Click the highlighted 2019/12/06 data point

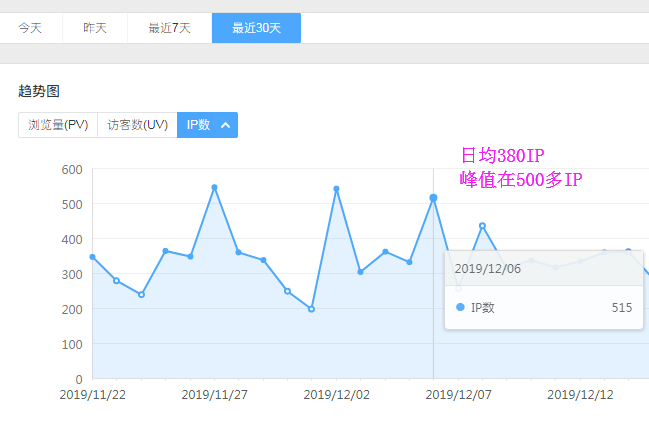433,198
